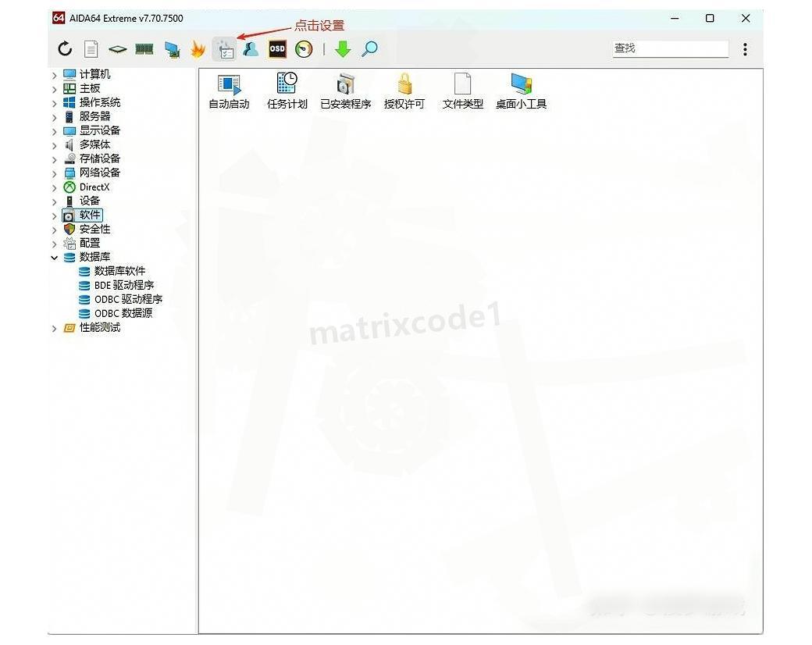Expand the 显示设备 tree node
The image size is (812, 645).
click(55, 132)
